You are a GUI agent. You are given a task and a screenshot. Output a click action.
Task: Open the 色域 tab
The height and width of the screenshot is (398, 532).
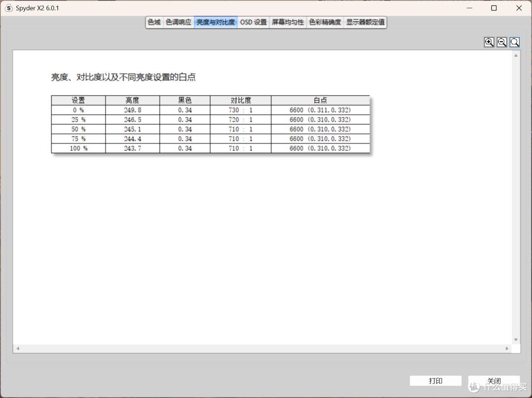point(154,22)
